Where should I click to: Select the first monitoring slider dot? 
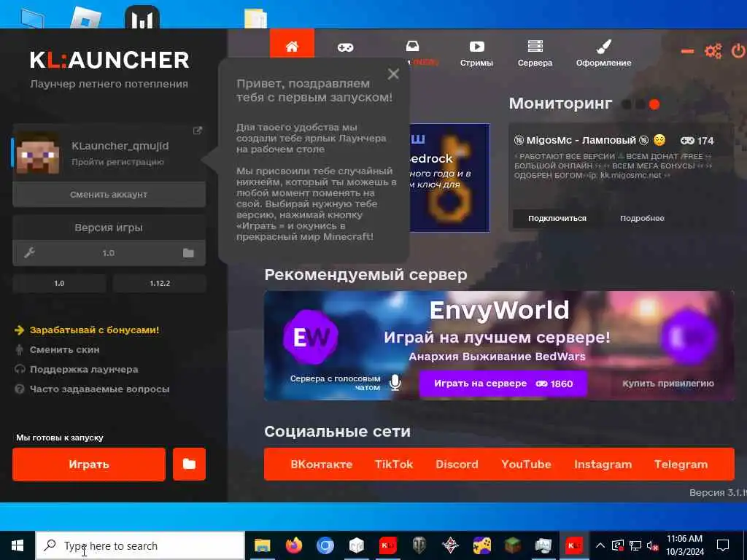[x=627, y=104]
